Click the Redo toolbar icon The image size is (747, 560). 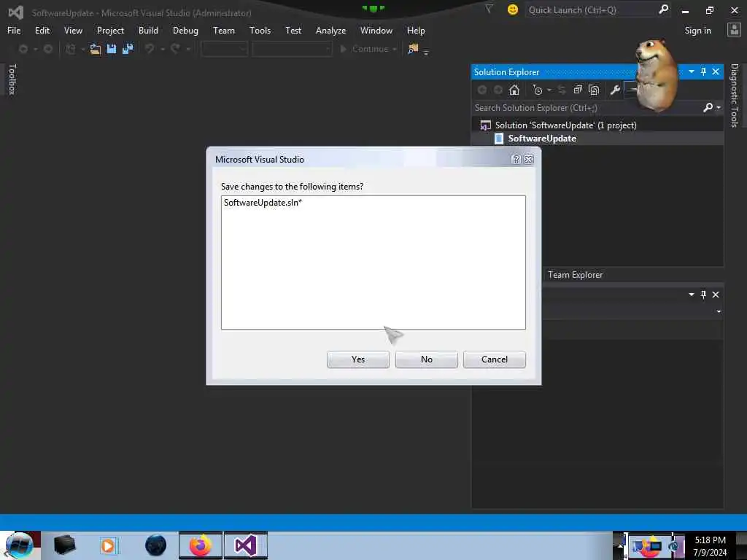coord(175,49)
